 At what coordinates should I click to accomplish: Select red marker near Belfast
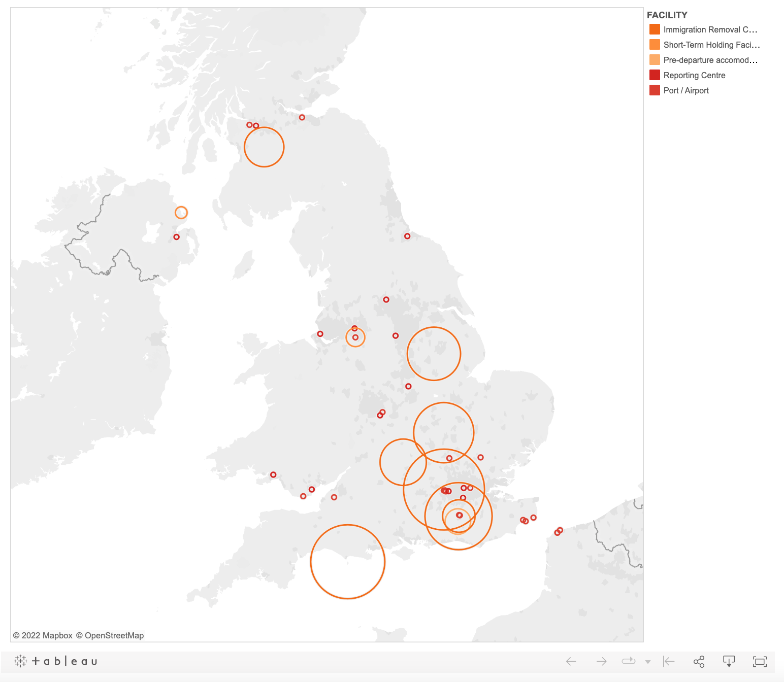[x=176, y=237]
